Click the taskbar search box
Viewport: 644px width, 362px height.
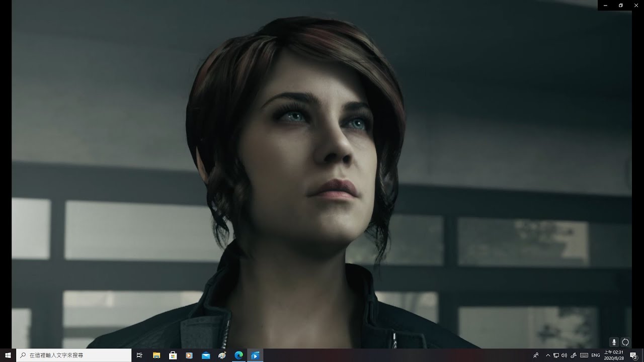tap(74, 355)
